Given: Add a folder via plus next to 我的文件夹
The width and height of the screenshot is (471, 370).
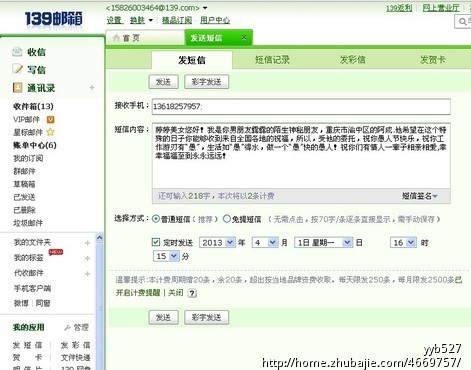Looking at the screenshot, I should [88, 243].
